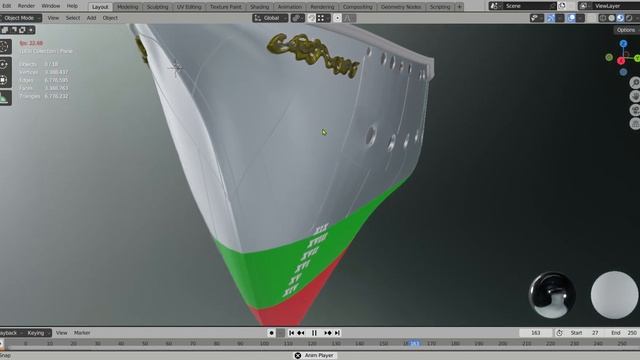Viewport: 640px width, 360px height.
Task: Select the Scale tool in the left toolbar
Action: 4,80
